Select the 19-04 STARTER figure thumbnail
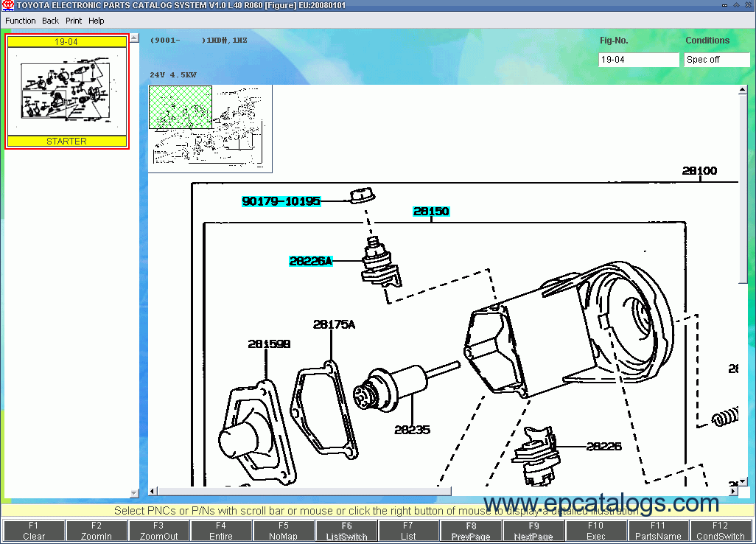Image resolution: width=756 pixels, height=544 pixels. click(67, 91)
